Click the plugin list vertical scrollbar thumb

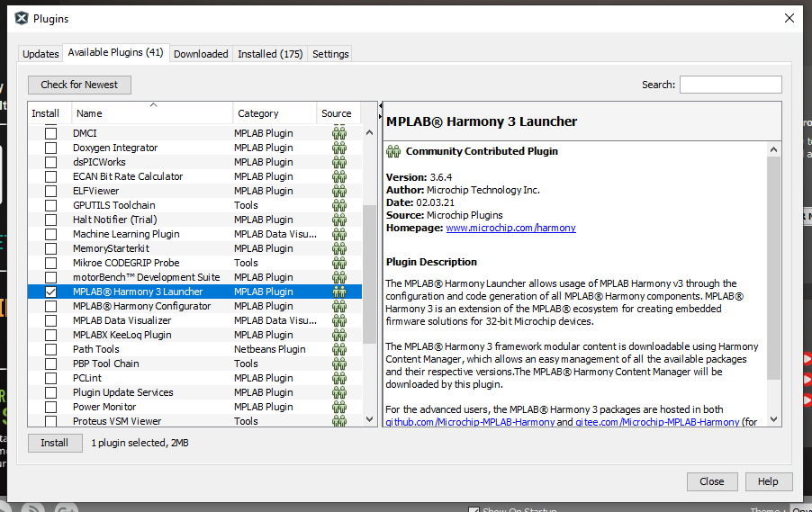(x=369, y=274)
